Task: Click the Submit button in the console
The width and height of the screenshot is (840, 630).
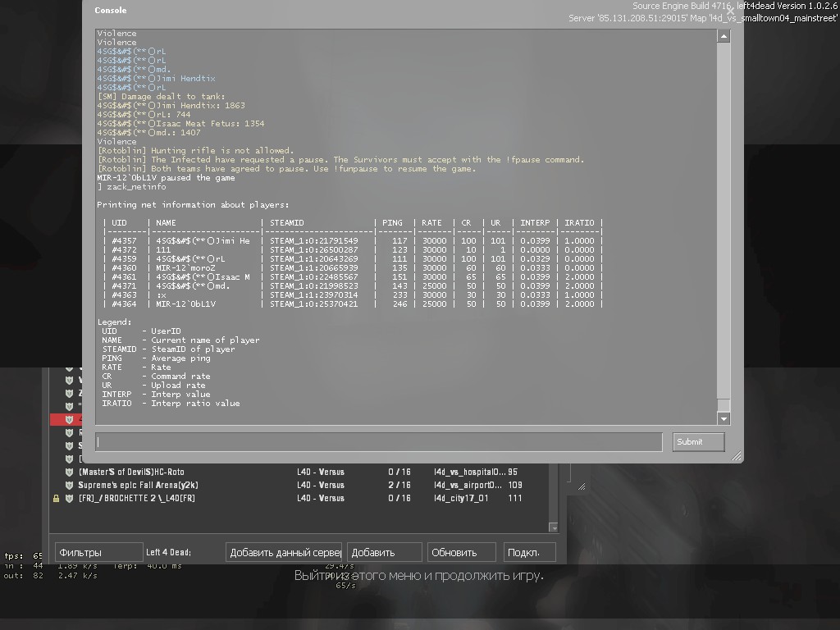Action: [698, 442]
